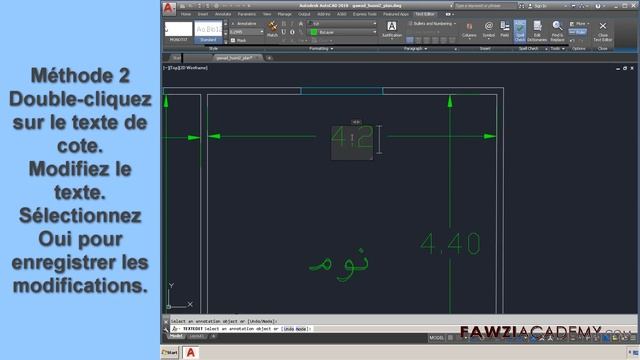This screenshot has height=360, width=640.
Task: Click the Help icon in title bar
Action: pyautogui.click(x=598, y=6)
